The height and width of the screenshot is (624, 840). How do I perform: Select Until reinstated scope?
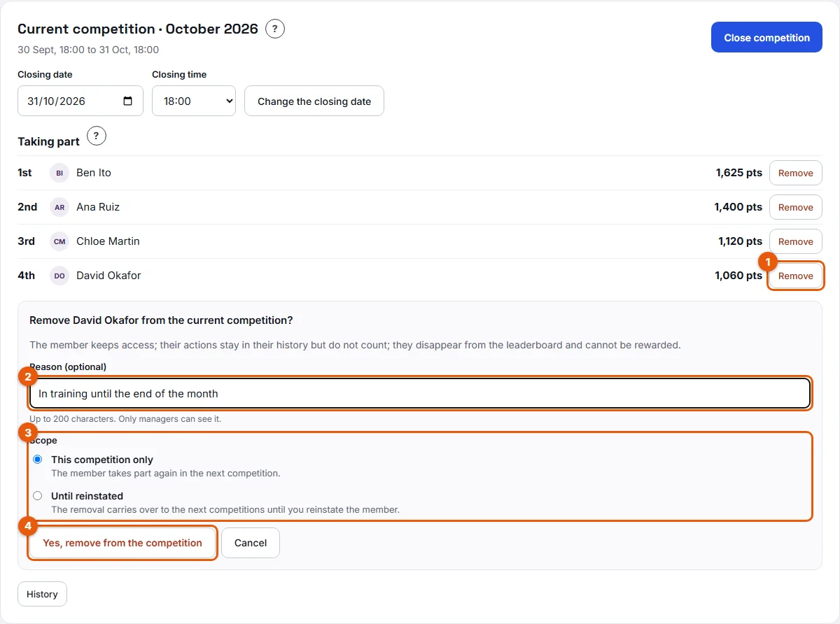38,496
